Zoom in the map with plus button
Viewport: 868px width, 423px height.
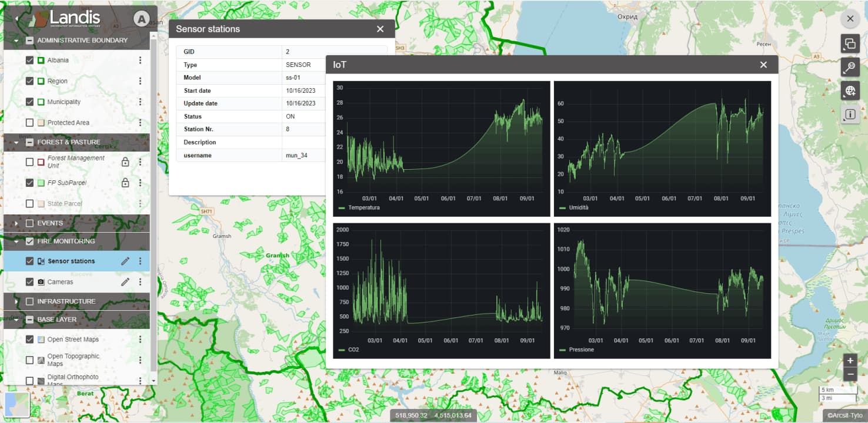[850, 361]
